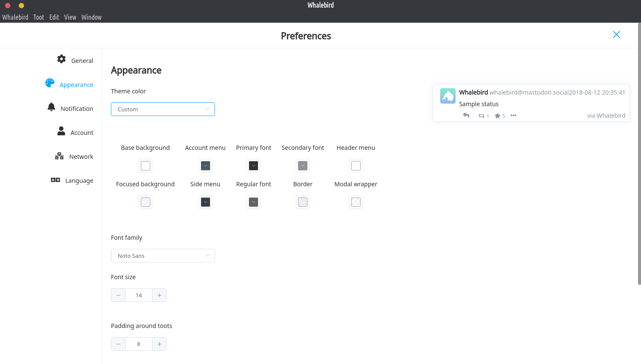Open more options on sample status
The width and height of the screenshot is (641, 364).
coord(513,116)
